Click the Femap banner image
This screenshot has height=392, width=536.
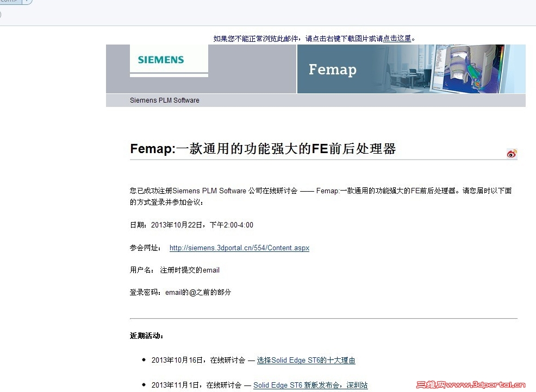411,69
